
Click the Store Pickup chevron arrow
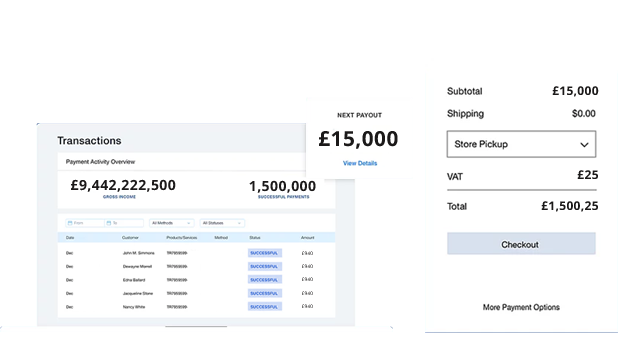click(x=584, y=145)
